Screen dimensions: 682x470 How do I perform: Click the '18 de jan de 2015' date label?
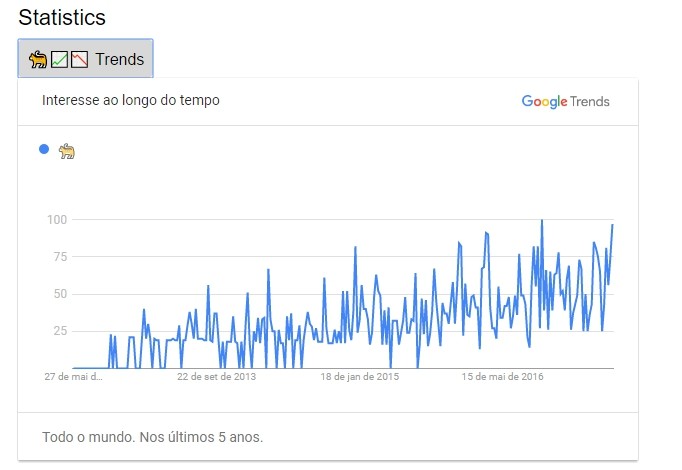tap(359, 377)
